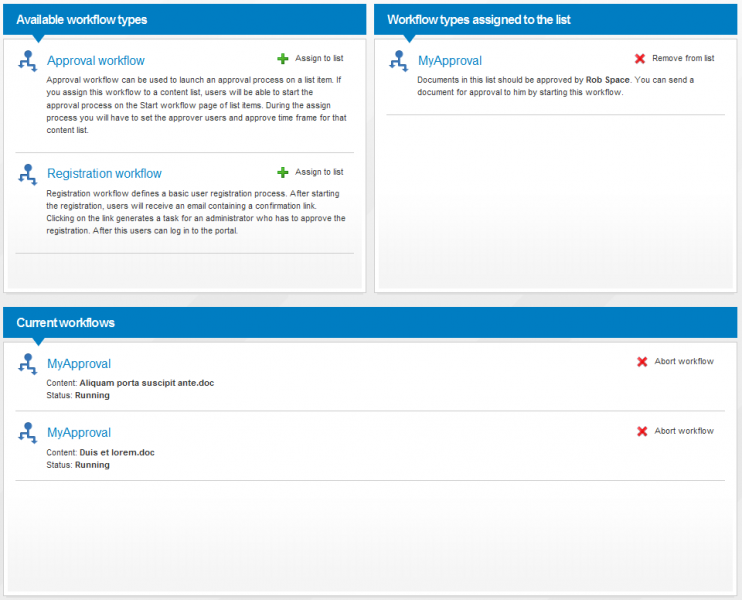Open MyApproval link for Duis et lorem document
The image size is (742, 600).
coord(79,432)
